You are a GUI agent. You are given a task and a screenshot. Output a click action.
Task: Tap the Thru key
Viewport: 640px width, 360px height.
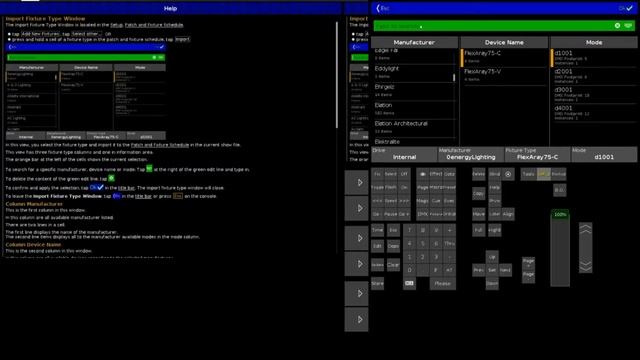pyautogui.click(x=449, y=244)
